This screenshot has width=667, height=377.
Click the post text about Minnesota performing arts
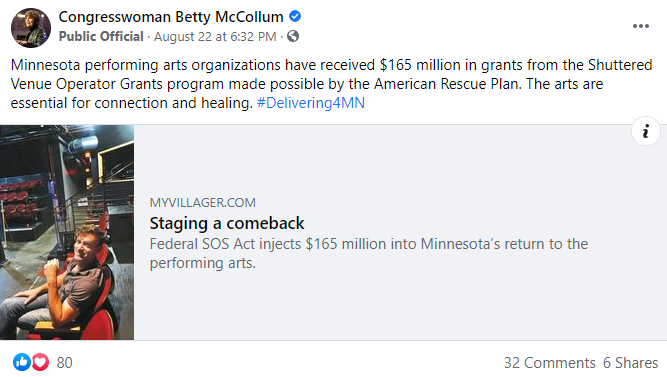click(331, 84)
